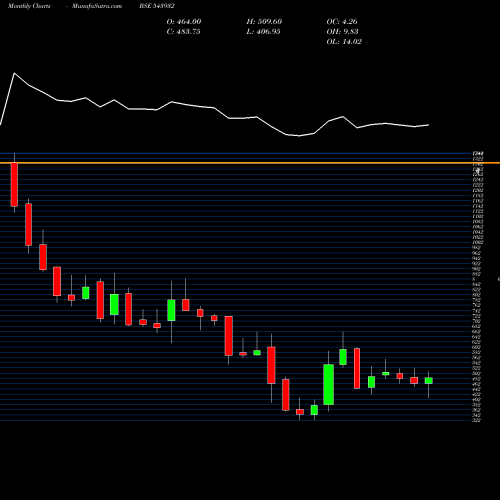
Task: Select the low value 'L: 406.95'
Action: tap(263, 32)
